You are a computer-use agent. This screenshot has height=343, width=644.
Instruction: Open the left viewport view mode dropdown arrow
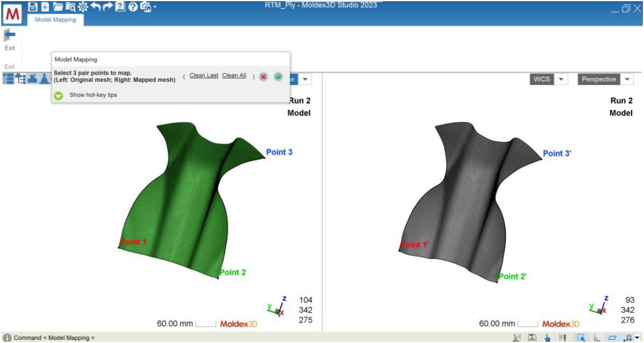pos(305,79)
